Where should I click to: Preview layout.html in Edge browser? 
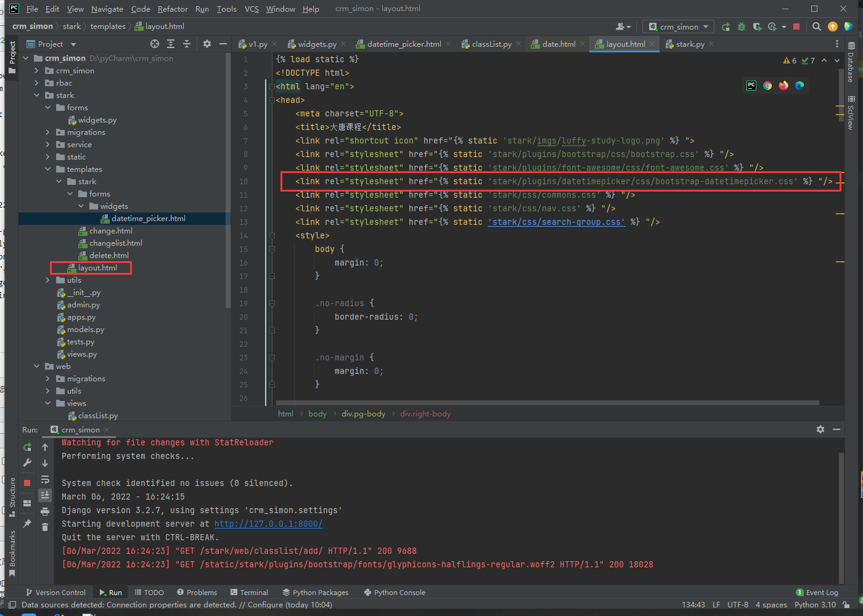(800, 86)
